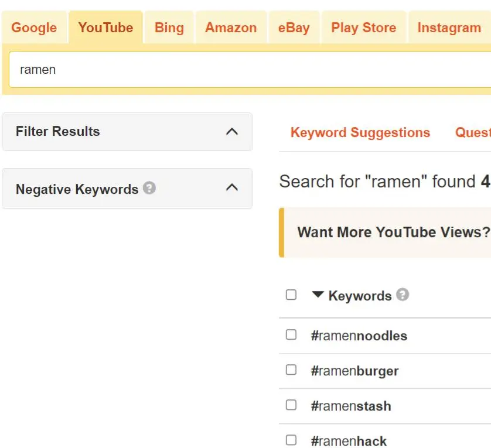The width and height of the screenshot is (491, 448).
Task: Collapse the Filter Results panel
Action: coord(233,131)
